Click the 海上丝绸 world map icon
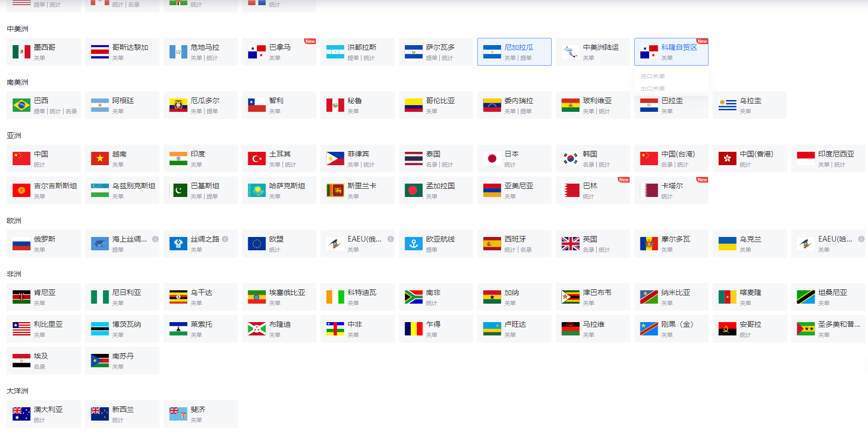Viewport: 868px width, 437px height. [x=99, y=244]
